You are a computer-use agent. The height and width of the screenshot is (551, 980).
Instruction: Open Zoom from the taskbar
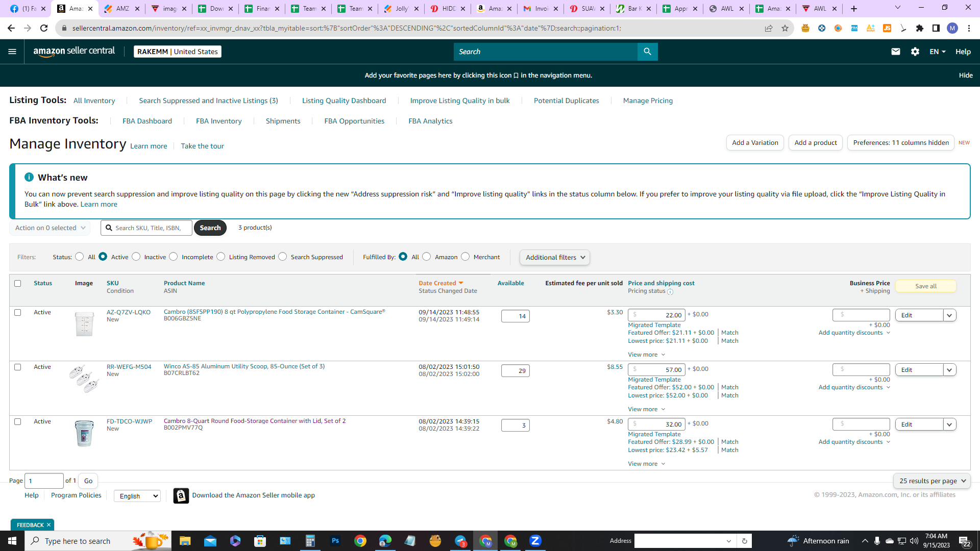[535, 541]
